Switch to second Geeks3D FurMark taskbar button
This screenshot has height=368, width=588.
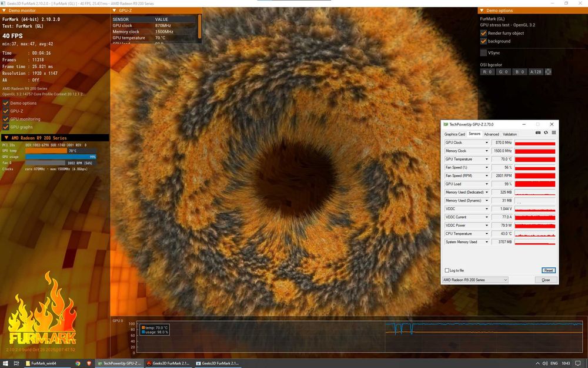pyautogui.click(x=218, y=363)
